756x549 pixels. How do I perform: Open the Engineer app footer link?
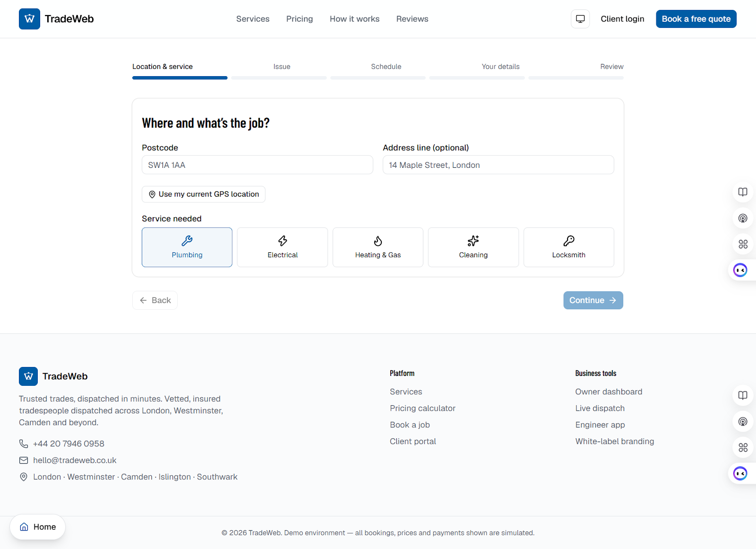click(x=600, y=425)
